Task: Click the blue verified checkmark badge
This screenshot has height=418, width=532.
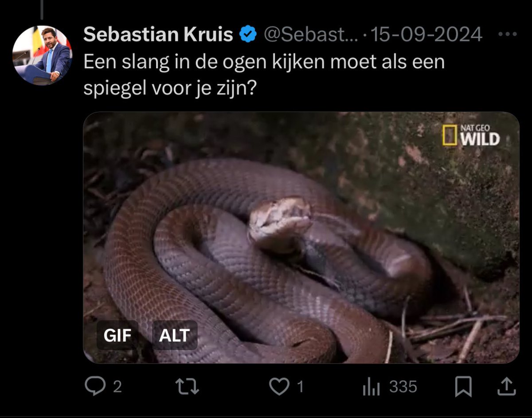Action: pos(249,34)
